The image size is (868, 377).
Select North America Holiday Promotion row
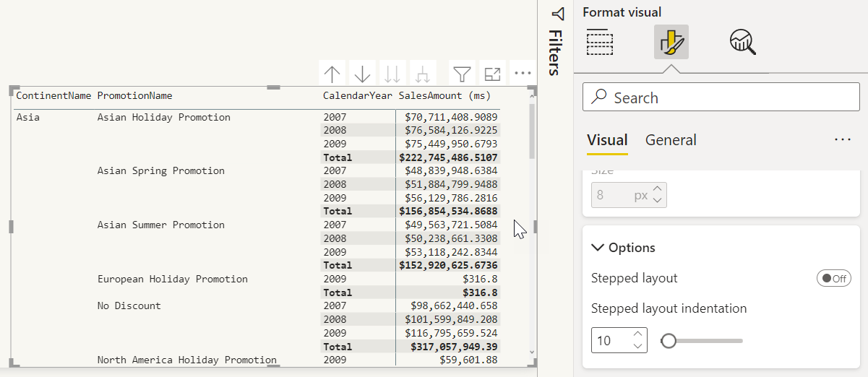coord(187,360)
